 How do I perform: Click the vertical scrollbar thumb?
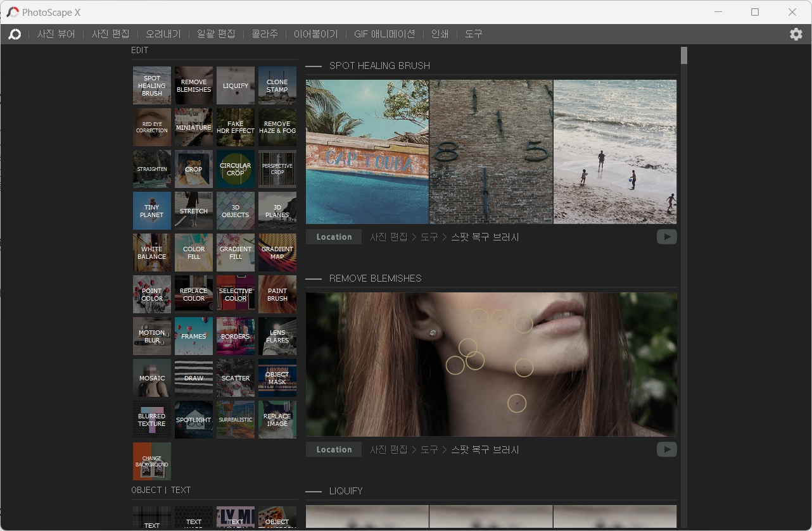[684, 56]
